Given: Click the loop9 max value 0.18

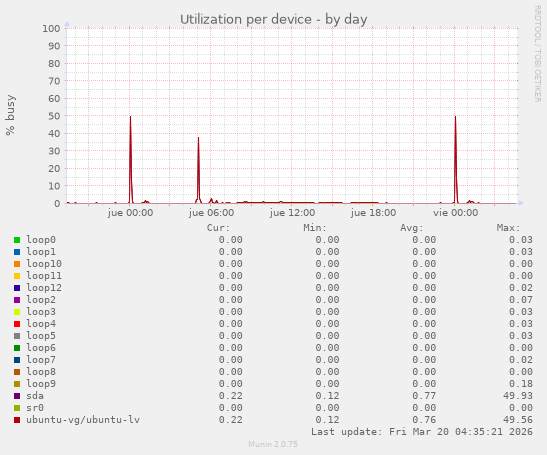Looking at the screenshot, I should 521,384.
